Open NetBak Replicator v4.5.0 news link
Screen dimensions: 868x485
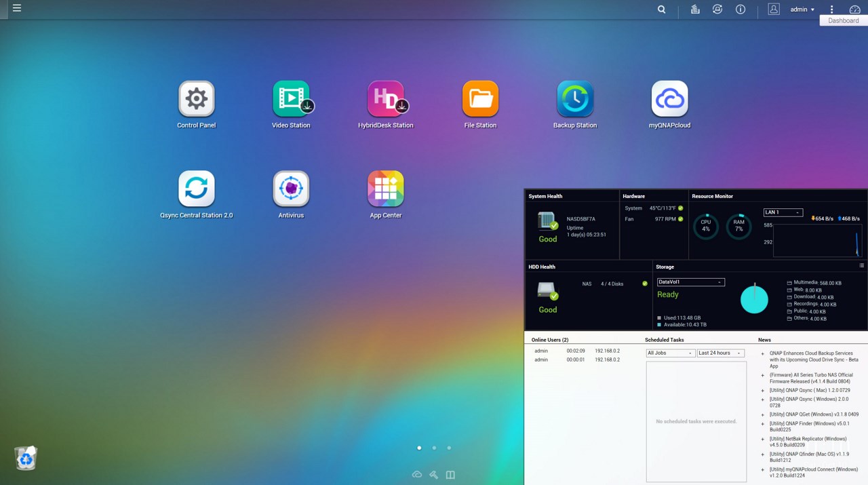click(808, 442)
